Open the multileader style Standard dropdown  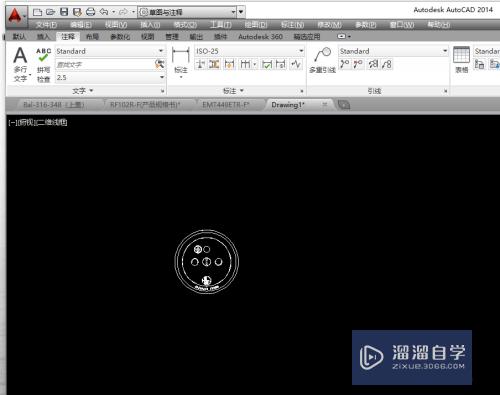[x=394, y=51]
